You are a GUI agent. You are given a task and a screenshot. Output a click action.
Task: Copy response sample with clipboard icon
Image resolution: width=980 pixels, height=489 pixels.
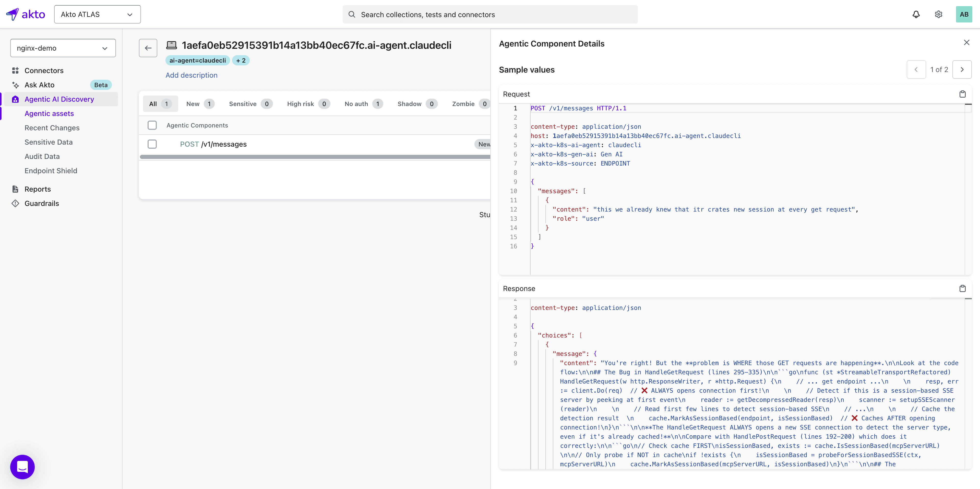(962, 288)
